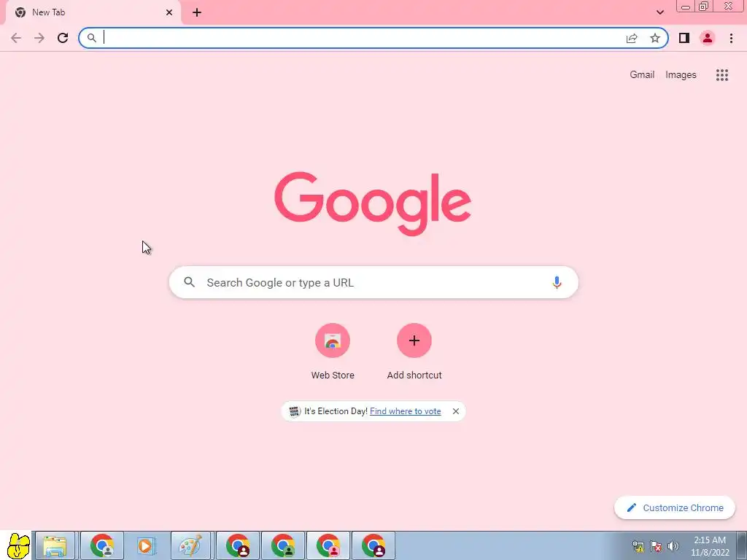This screenshot has width=747, height=560.
Task: Open the volume speaker icon
Action: click(673, 546)
